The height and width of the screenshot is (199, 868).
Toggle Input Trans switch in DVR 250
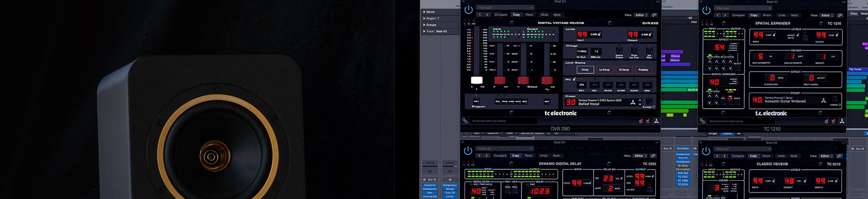coord(619,51)
